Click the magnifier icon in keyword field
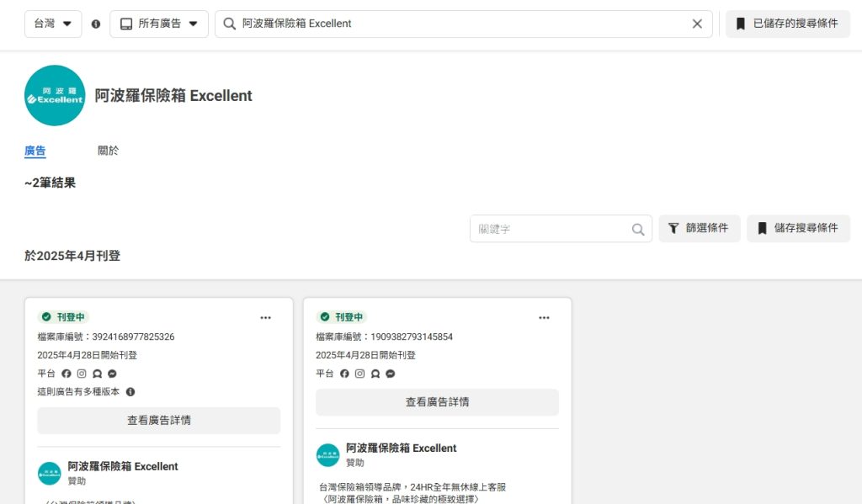The height and width of the screenshot is (504, 862). pos(638,229)
